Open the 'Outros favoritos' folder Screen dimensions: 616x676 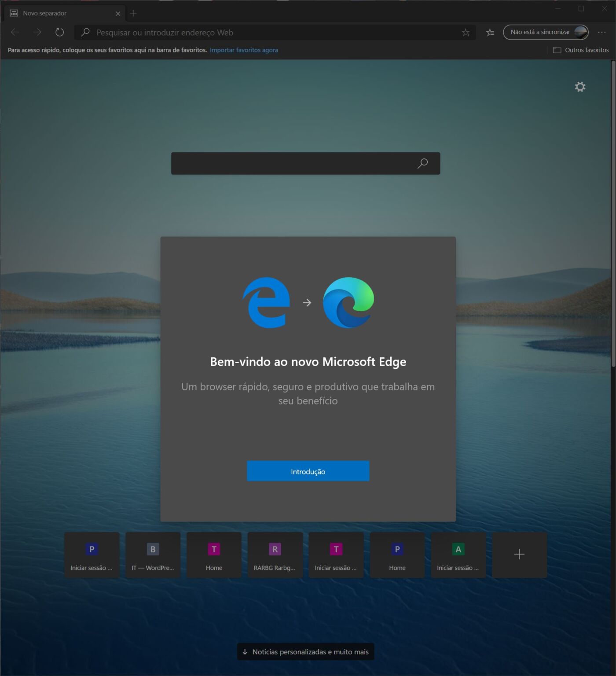point(581,50)
